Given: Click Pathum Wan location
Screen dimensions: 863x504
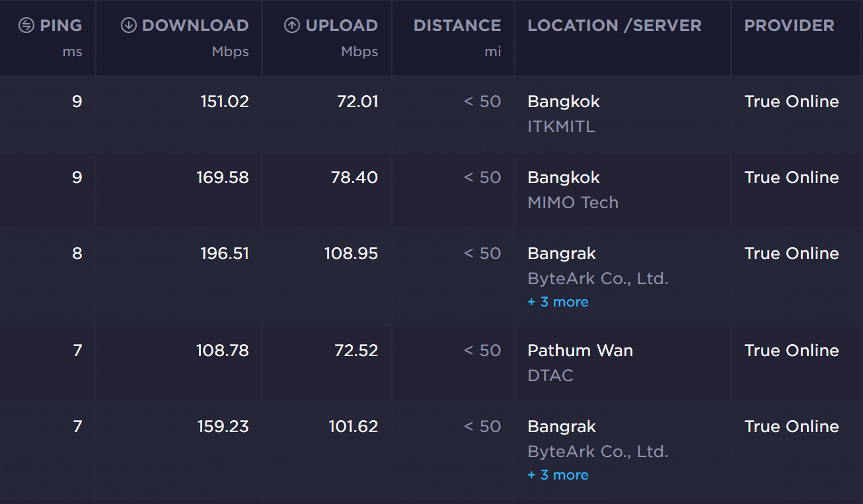Looking at the screenshot, I should [x=580, y=351].
